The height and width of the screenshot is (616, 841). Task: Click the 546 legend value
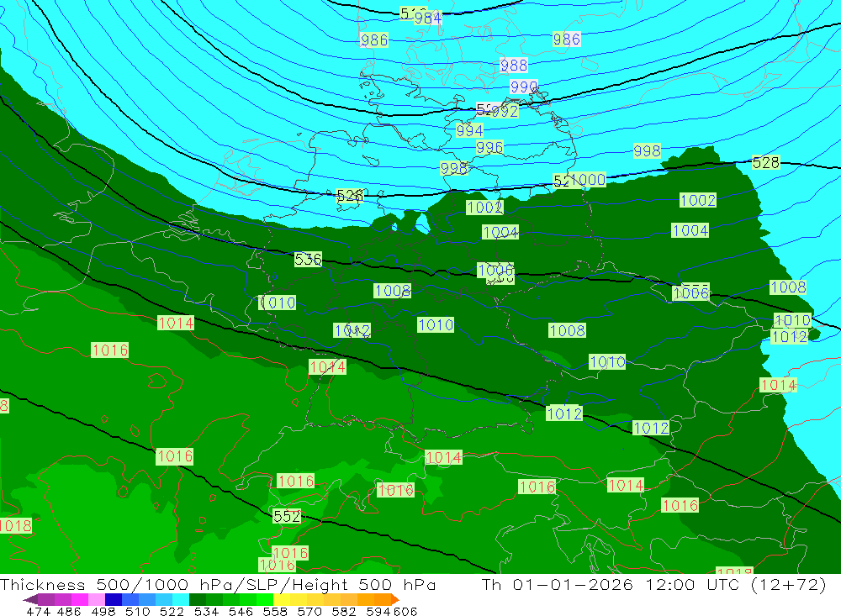[x=241, y=611]
